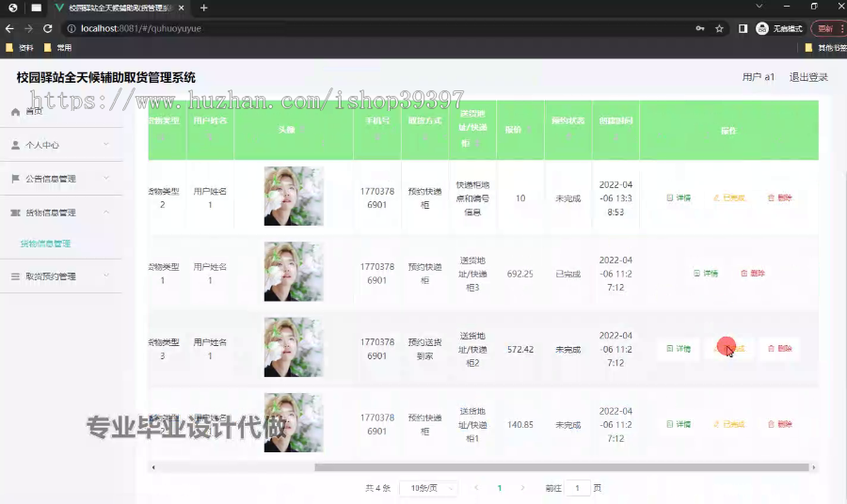Go to next page with pagination arrow

522,488
